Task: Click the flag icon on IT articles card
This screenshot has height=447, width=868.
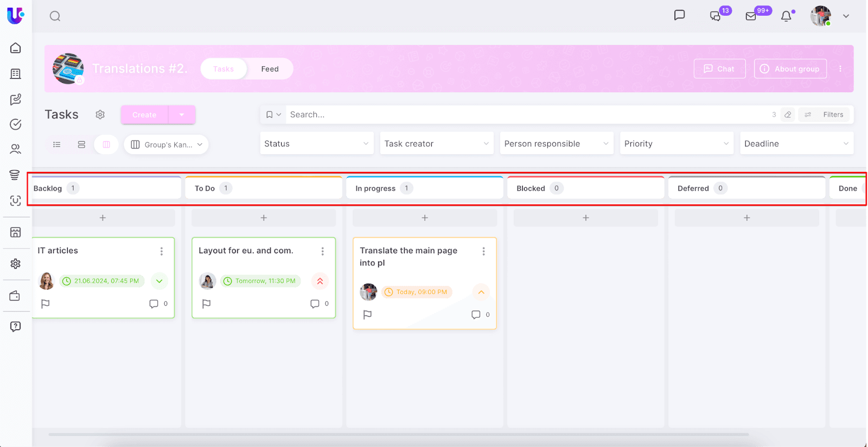Action: click(x=46, y=304)
